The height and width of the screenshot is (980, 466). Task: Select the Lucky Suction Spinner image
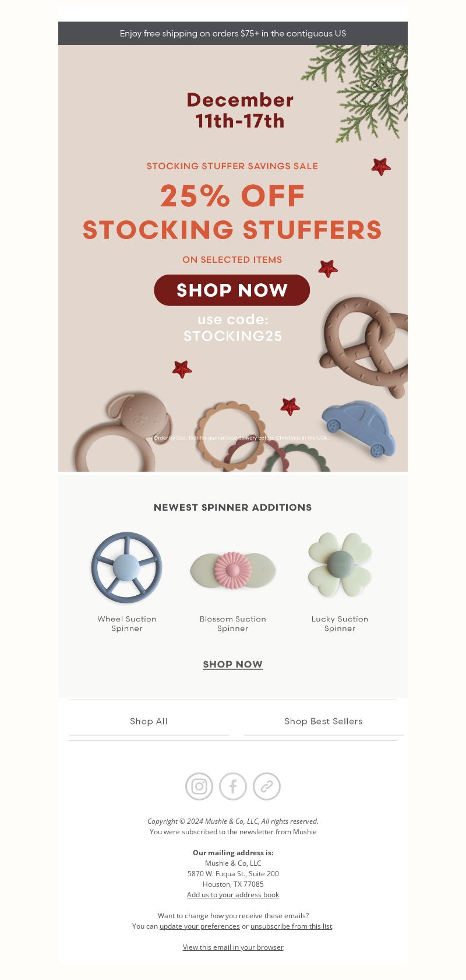coord(340,565)
